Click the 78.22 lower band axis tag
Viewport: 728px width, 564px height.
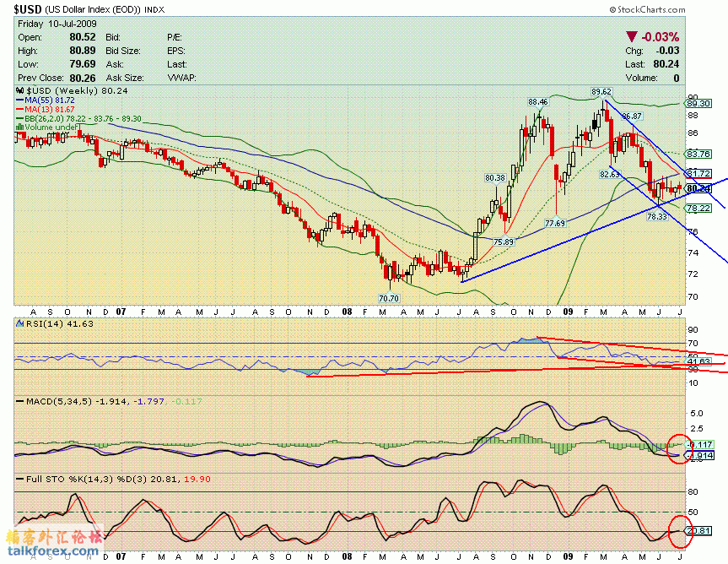(698, 209)
